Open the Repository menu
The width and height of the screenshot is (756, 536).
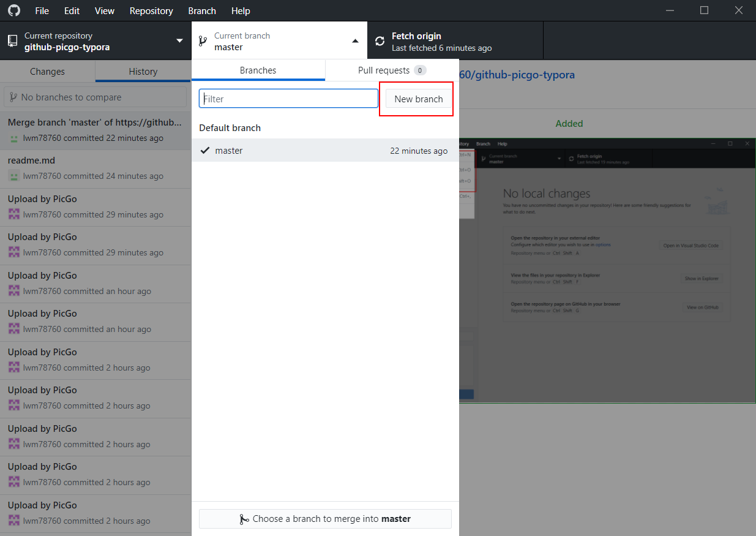tap(151, 11)
